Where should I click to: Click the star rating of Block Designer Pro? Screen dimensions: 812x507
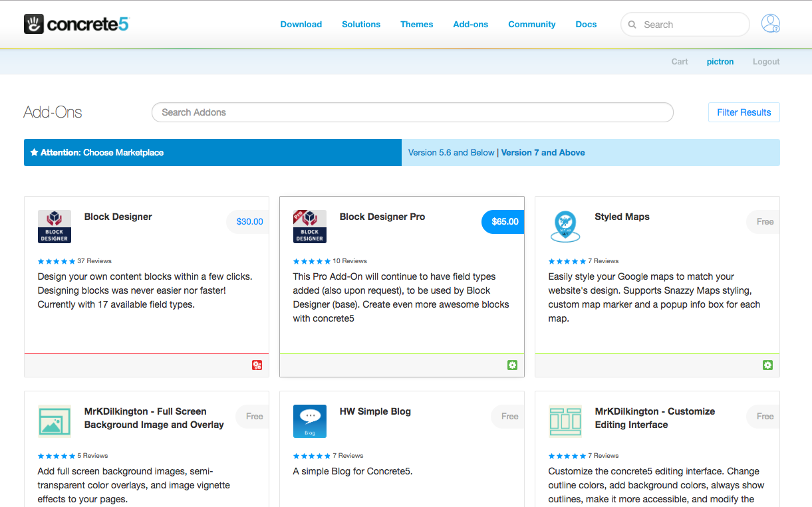point(312,261)
